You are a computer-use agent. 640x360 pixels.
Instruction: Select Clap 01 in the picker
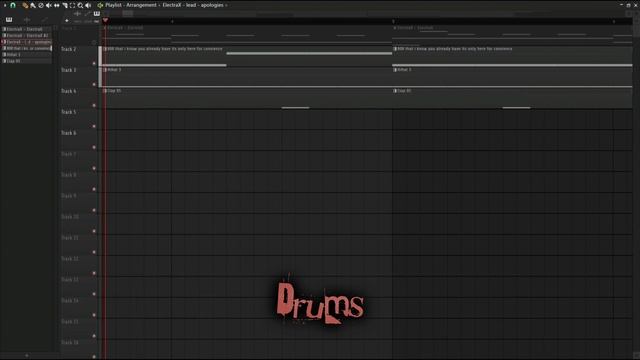pos(27,61)
